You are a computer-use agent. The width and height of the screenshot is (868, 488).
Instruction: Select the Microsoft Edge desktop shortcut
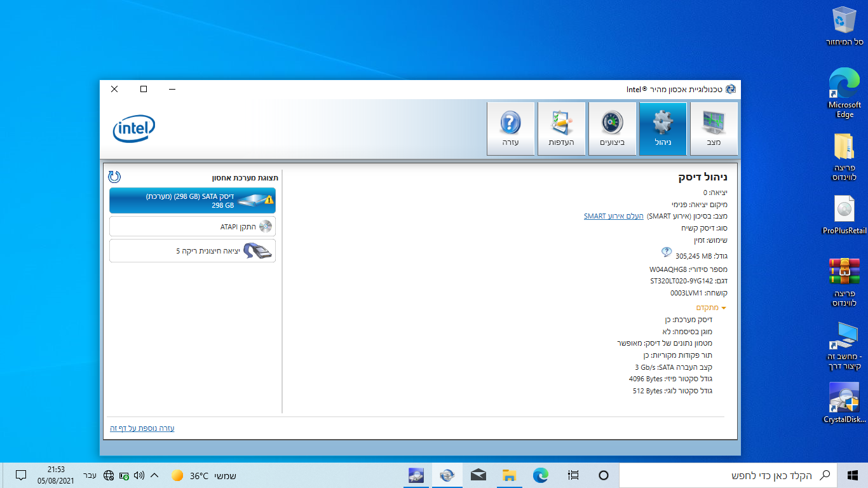844,93
